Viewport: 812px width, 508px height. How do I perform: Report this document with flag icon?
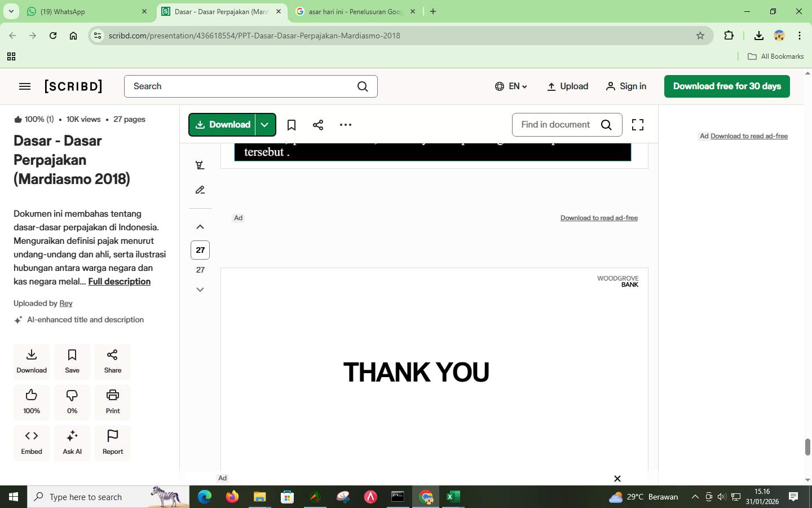pyautogui.click(x=113, y=442)
